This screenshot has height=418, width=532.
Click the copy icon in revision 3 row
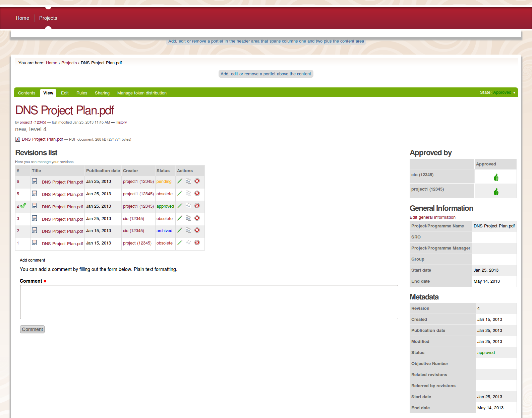(188, 218)
